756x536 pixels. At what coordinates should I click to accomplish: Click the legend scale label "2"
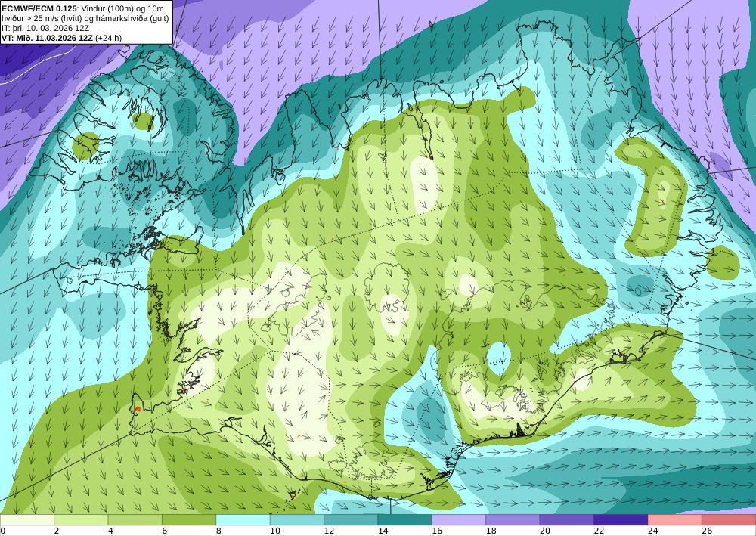57,531
